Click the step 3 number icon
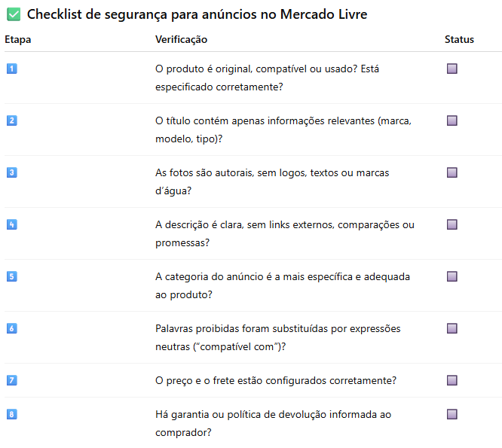The image size is (502, 448). tap(11, 172)
